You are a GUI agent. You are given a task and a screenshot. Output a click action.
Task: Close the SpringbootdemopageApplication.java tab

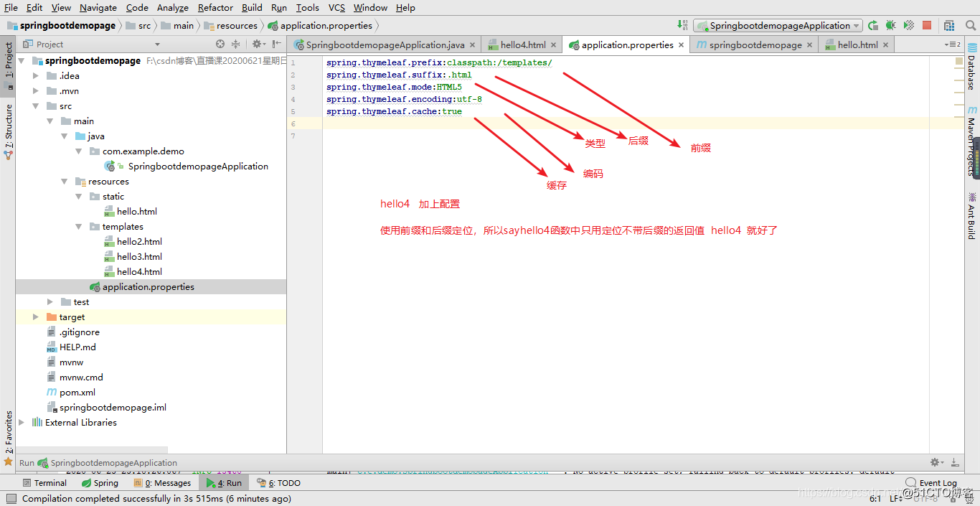(x=472, y=44)
